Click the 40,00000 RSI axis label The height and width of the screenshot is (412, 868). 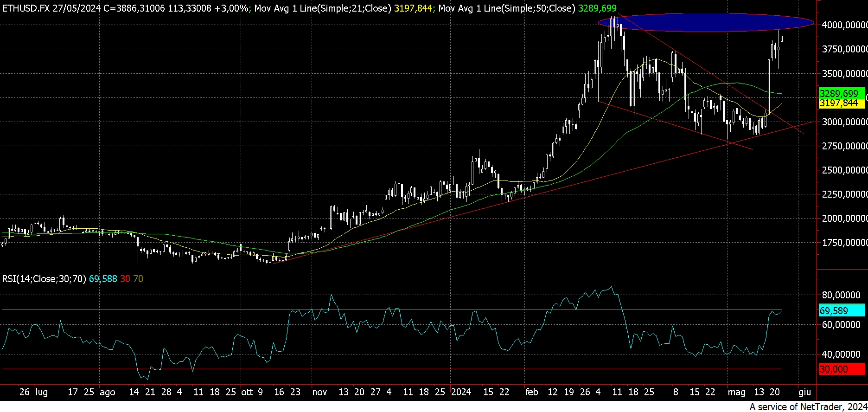841,354
